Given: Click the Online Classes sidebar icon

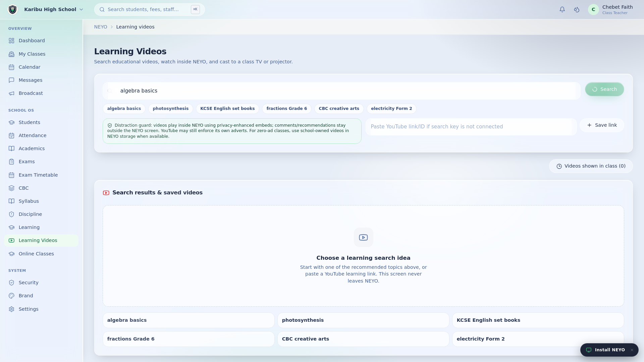Looking at the screenshot, I should coord(11,254).
